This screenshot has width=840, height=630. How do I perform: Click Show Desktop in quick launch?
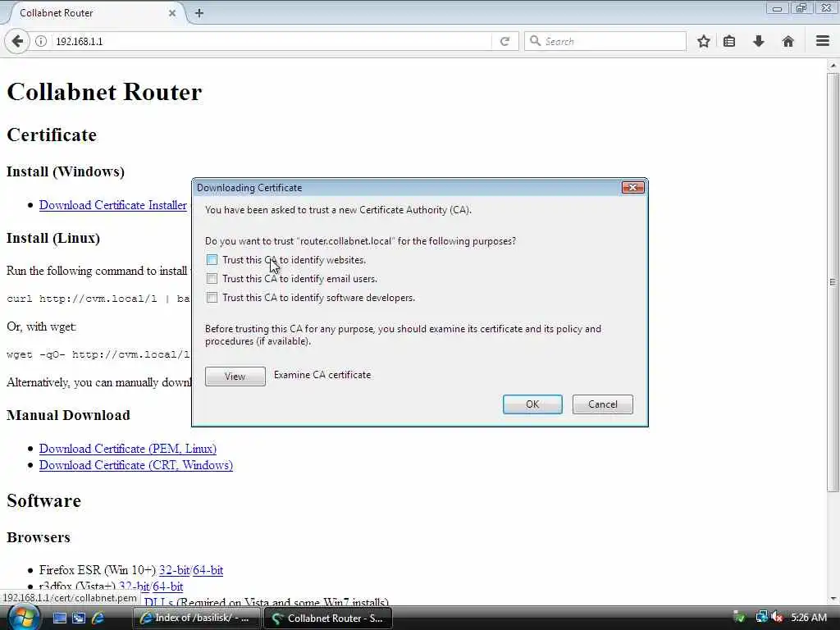tap(59, 618)
